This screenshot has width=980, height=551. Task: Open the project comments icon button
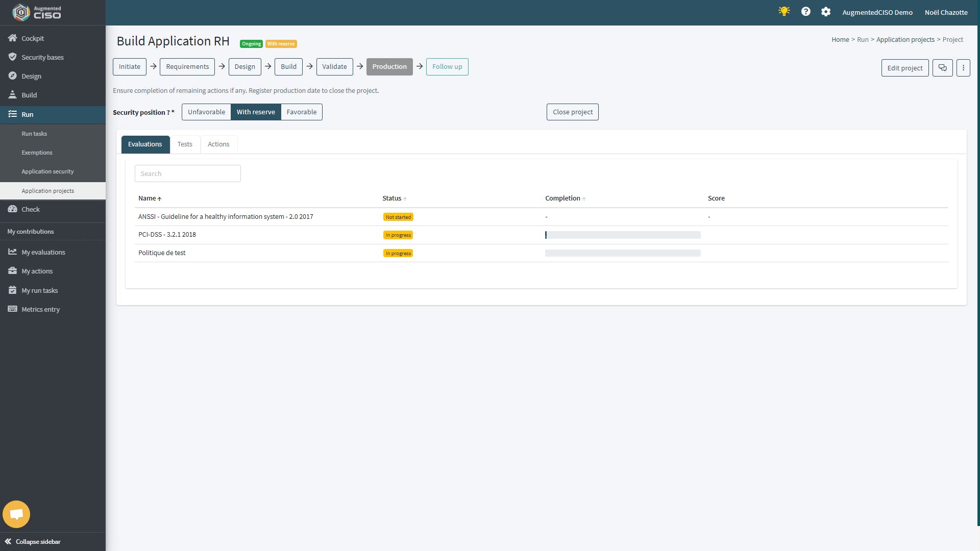(942, 68)
